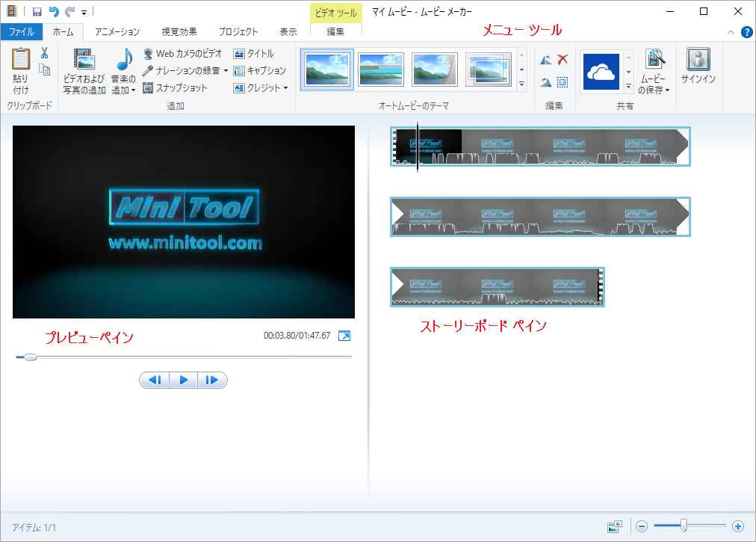The height and width of the screenshot is (542, 756).
Task: Click the Web カメラのビデオ icon
Action: tap(148, 53)
